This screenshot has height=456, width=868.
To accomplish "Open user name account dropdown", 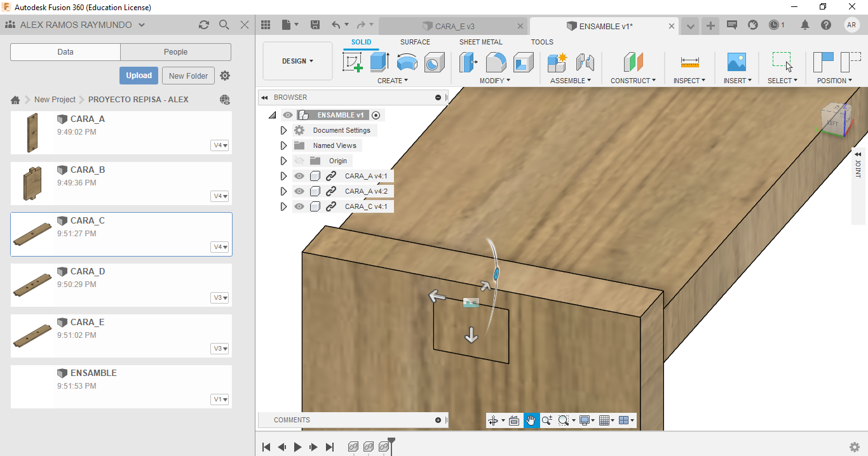I will tap(83, 25).
